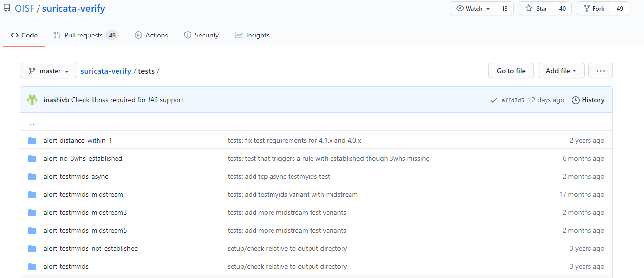The width and height of the screenshot is (644, 278).
Task: Click the repository book icon beside OISF
Action: pyautogui.click(x=7, y=8)
